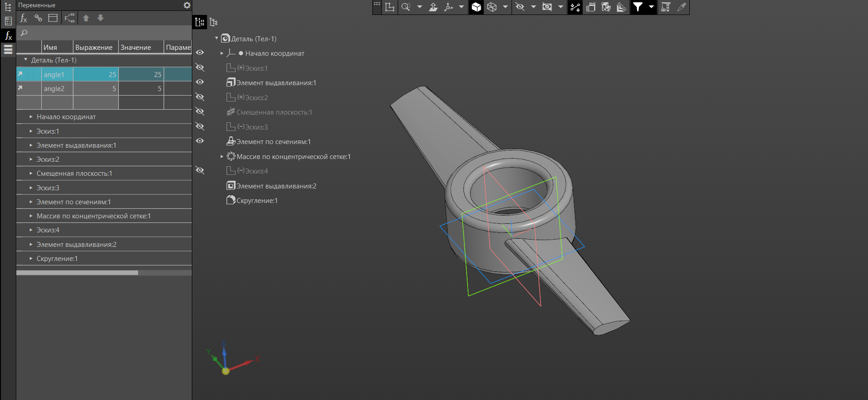Hide Элемент выдавливания:1 via eye icon
This screenshot has height=400, width=868.
pyautogui.click(x=200, y=82)
